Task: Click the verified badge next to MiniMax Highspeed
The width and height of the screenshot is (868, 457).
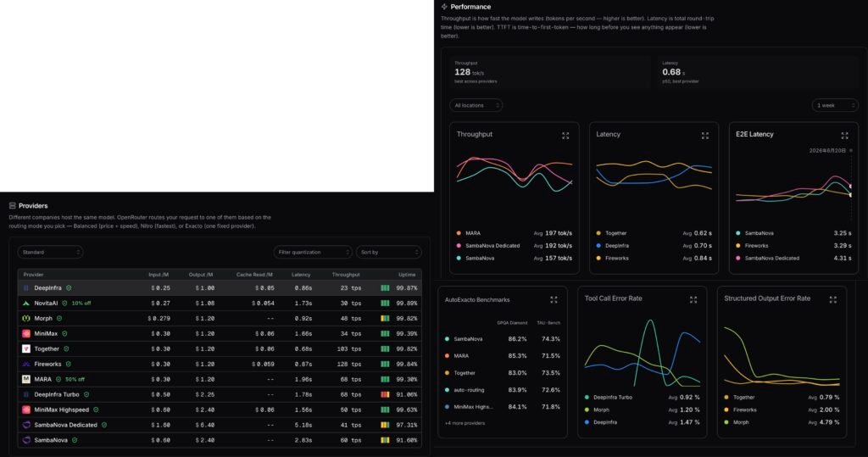Action: tap(96, 410)
